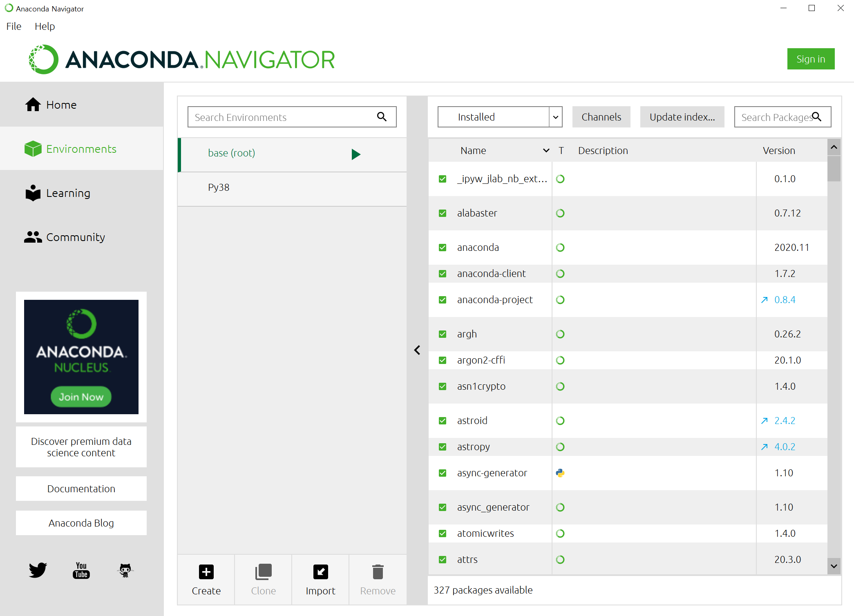Click the upgrade arrow next to astroid version

pyautogui.click(x=765, y=420)
